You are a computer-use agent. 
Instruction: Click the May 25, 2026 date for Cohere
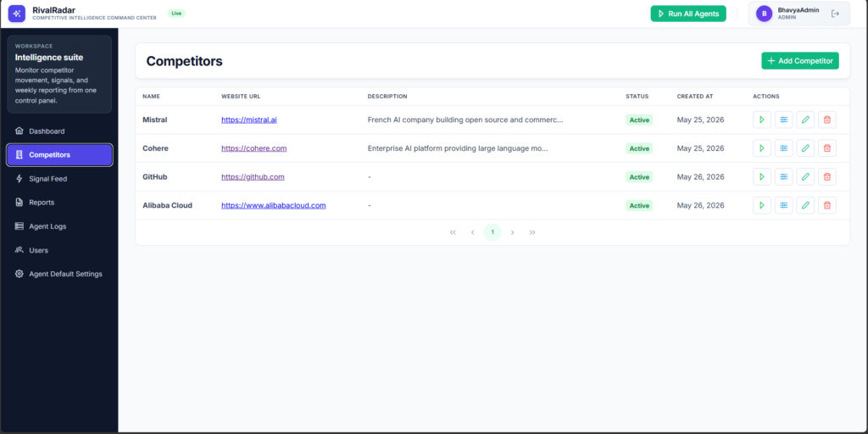coord(700,148)
